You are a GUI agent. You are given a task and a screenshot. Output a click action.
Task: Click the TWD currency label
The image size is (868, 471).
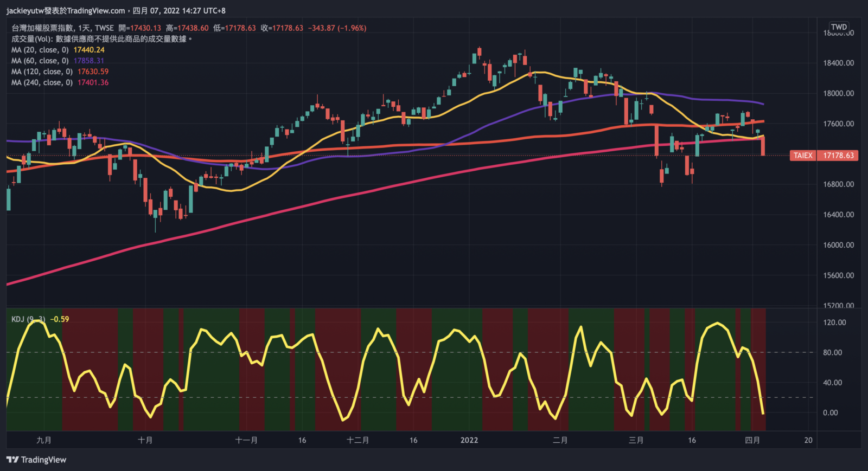839,27
